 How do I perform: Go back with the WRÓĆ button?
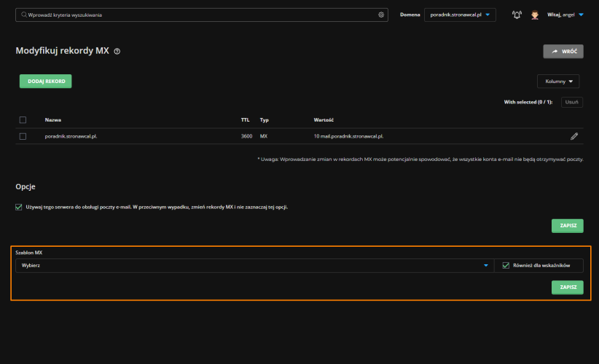coord(563,52)
